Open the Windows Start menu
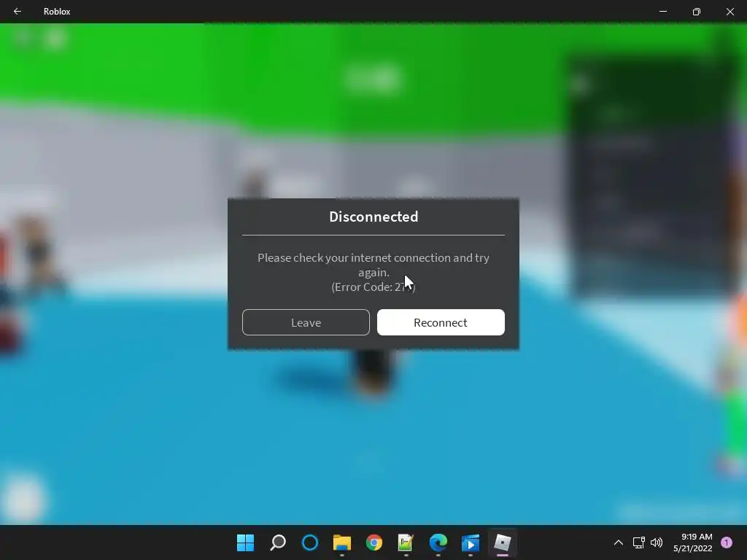 (x=245, y=542)
